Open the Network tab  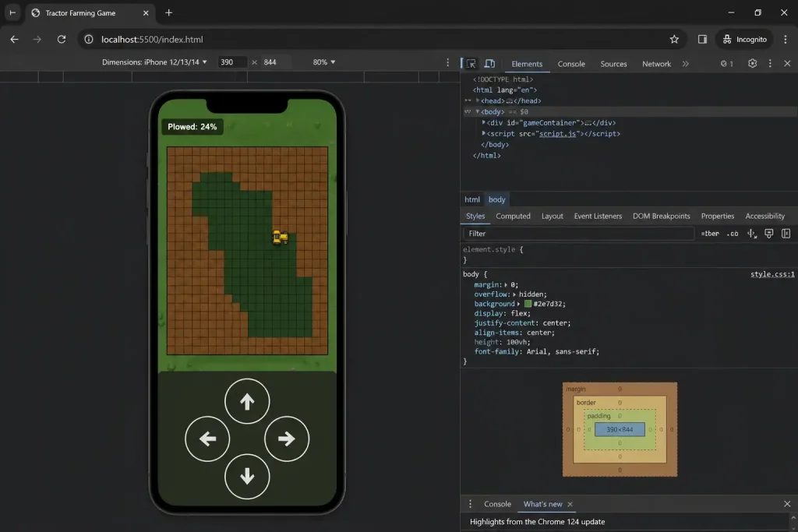click(656, 64)
